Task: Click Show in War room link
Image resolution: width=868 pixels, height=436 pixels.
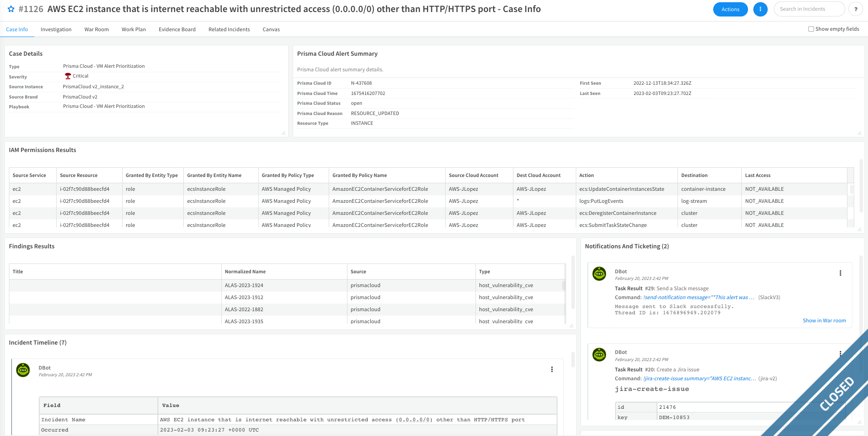Action: 824,321
